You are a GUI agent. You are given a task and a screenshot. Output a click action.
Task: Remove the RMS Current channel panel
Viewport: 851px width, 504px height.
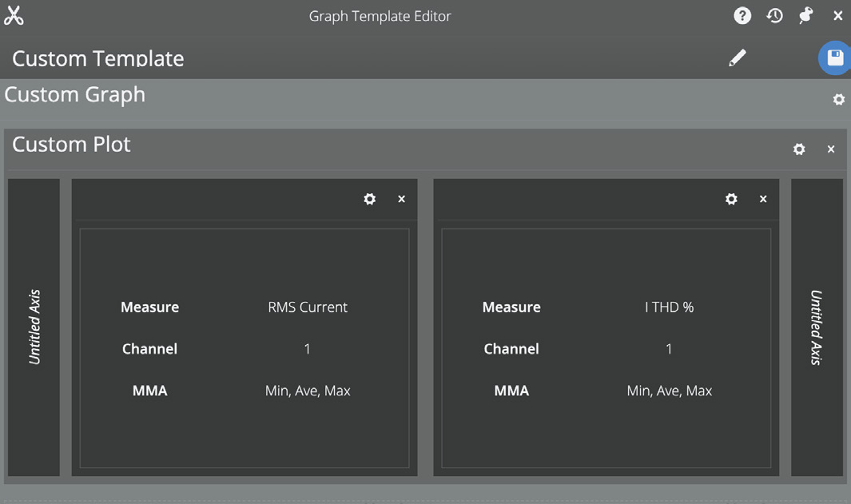[401, 199]
